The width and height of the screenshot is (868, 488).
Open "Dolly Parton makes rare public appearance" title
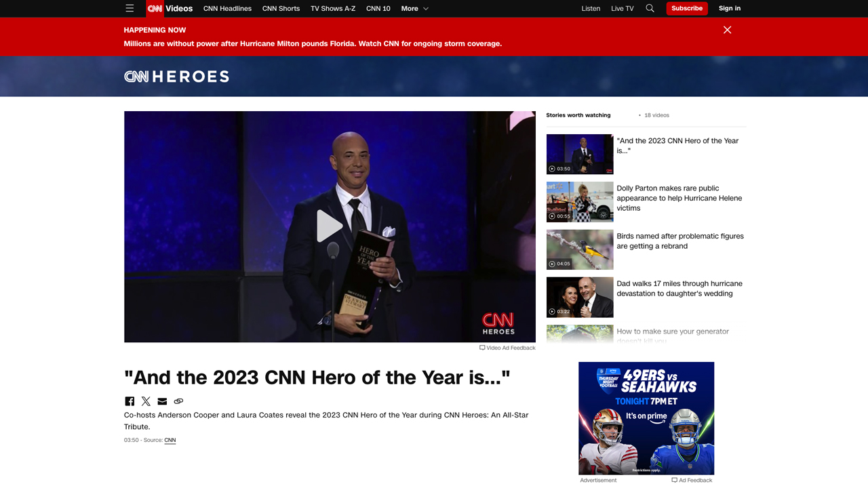point(679,198)
